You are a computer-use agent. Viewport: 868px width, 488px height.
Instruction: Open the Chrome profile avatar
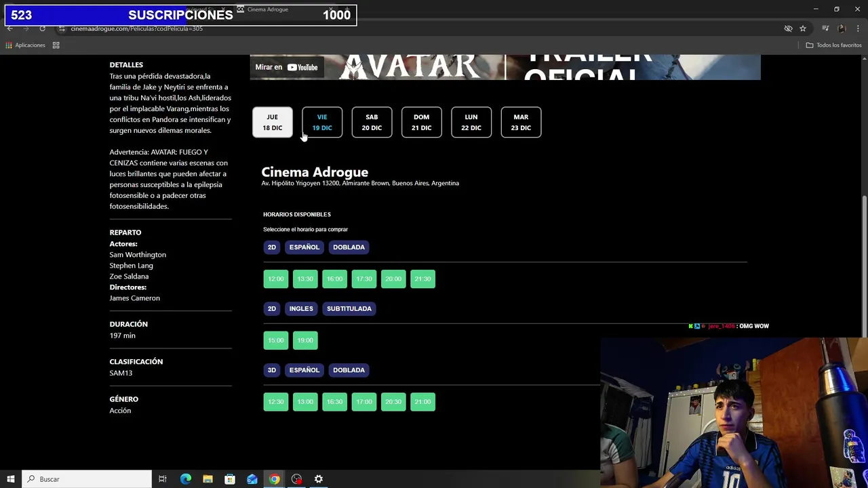point(842,28)
